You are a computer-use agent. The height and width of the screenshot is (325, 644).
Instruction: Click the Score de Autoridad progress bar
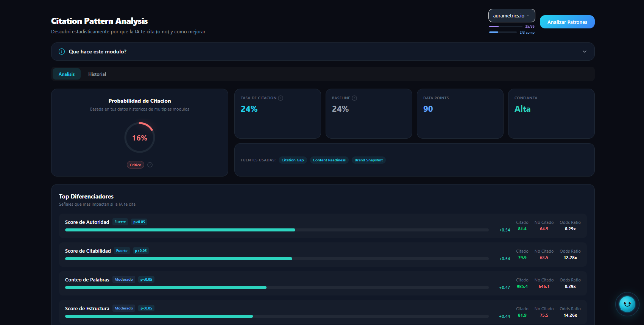tap(276, 230)
